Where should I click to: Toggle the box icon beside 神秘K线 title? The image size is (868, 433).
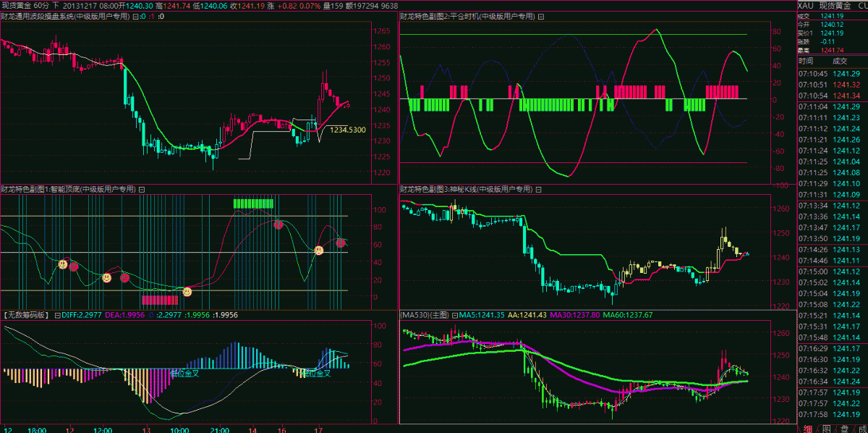click(540, 188)
